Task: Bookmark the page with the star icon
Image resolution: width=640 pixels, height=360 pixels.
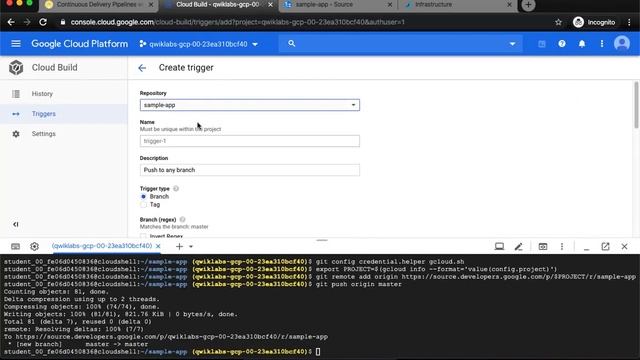Action: pos(558,22)
